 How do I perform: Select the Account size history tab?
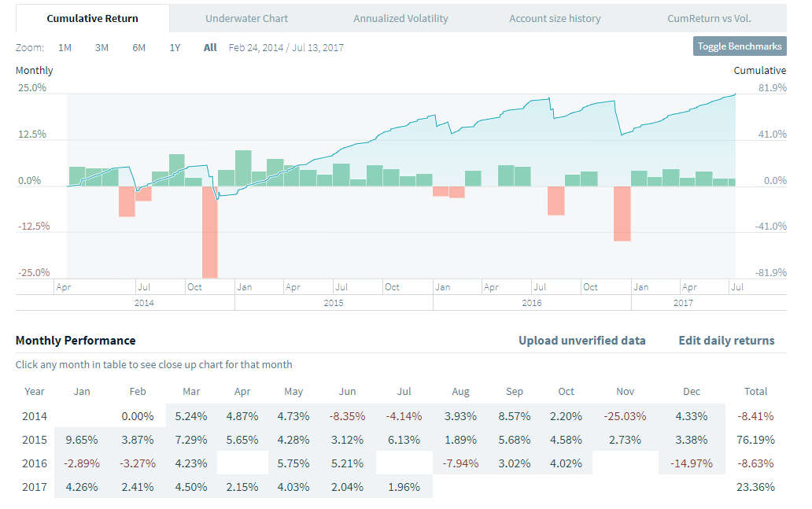click(555, 18)
